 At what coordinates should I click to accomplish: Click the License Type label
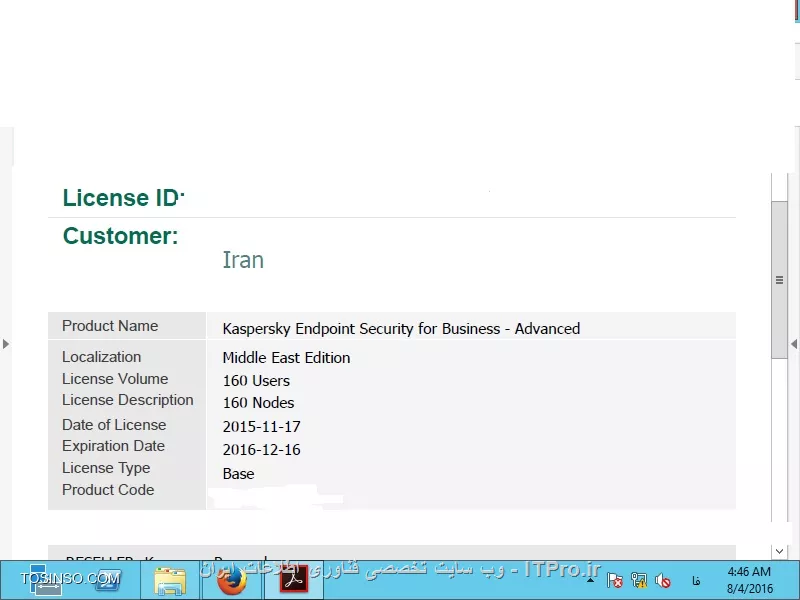pyautogui.click(x=106, y=468)
